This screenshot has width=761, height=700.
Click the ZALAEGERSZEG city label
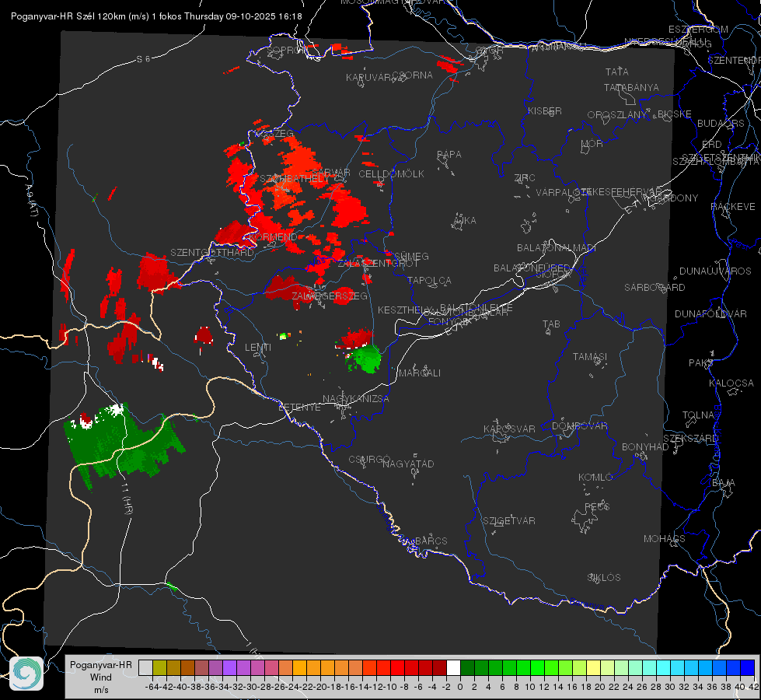point(330,296)
